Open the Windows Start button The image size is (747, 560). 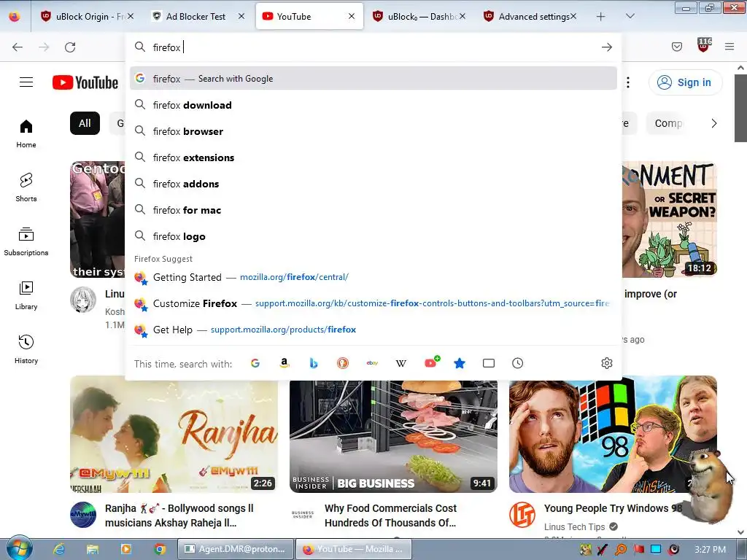[x=19, y=548]
